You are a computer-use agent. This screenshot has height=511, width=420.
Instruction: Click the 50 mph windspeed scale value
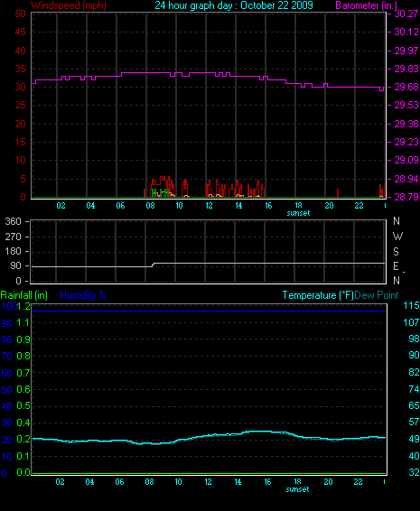(x=20, y=14)
